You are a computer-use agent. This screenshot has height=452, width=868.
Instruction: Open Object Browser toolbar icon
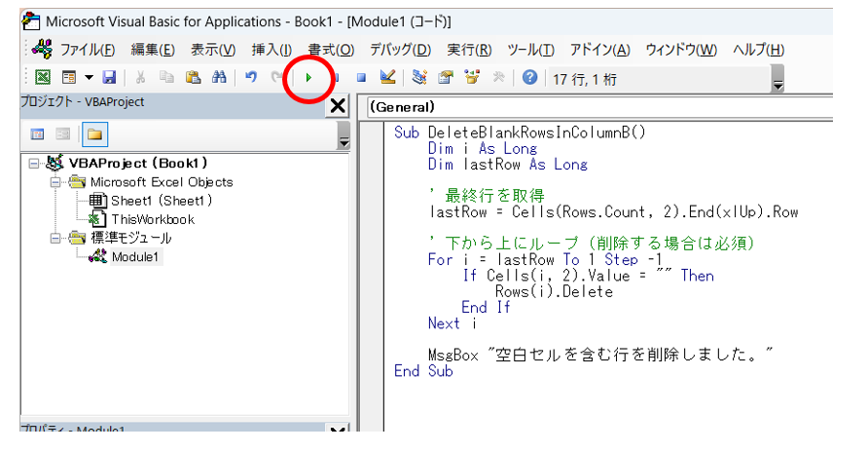click(472, 78)
